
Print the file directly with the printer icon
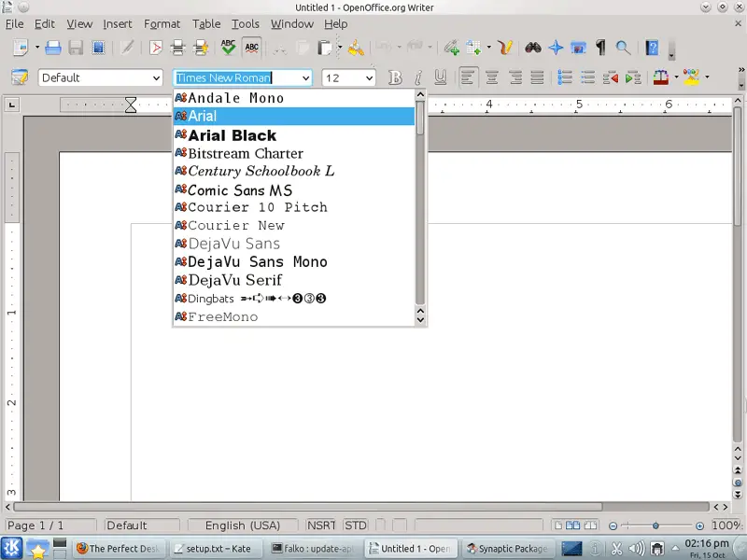(177, 48)
